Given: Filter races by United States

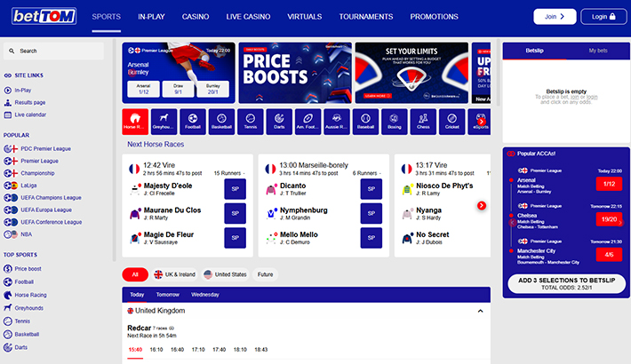Looking at the screenshot, I should [225, 274].
